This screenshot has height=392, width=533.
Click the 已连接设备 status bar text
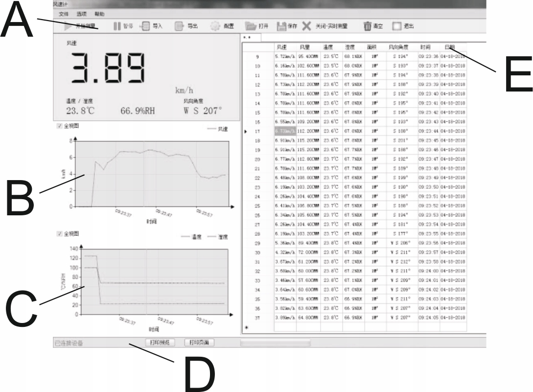(69, 344)
